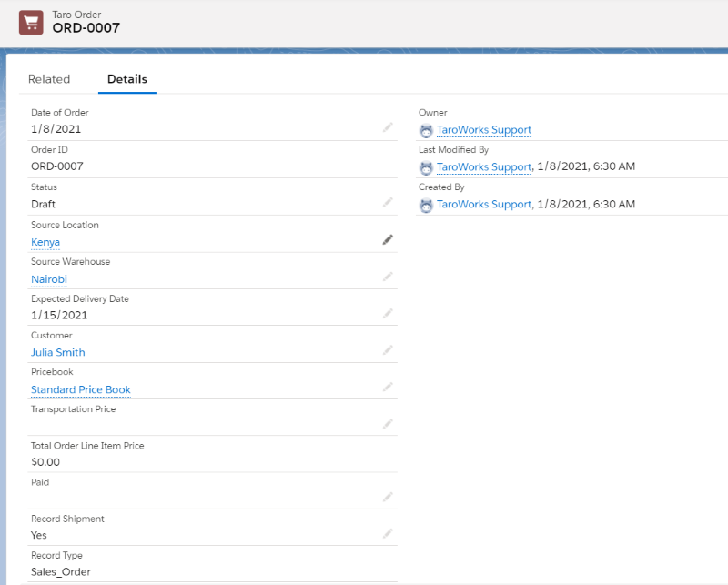Open customer Julia Smith record
Viewport: 728px width, 585px height.
[58, 352]
